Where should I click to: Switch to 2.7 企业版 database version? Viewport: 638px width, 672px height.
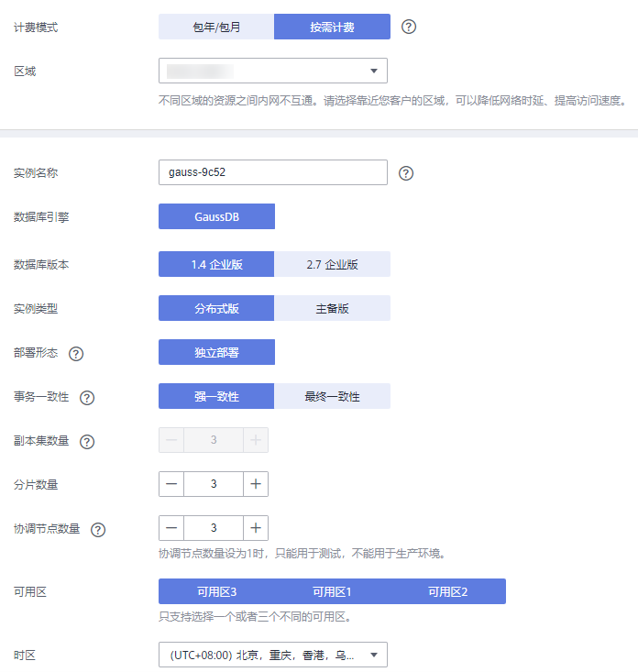332,264
